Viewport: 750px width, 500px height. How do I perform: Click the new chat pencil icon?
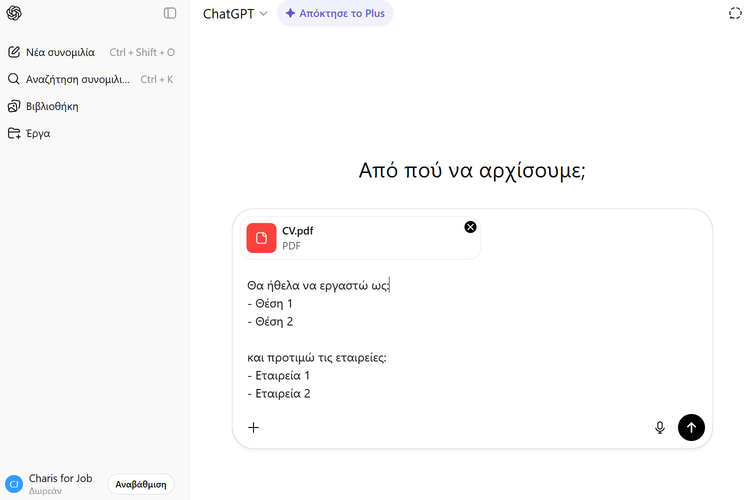tap(14, 52)
